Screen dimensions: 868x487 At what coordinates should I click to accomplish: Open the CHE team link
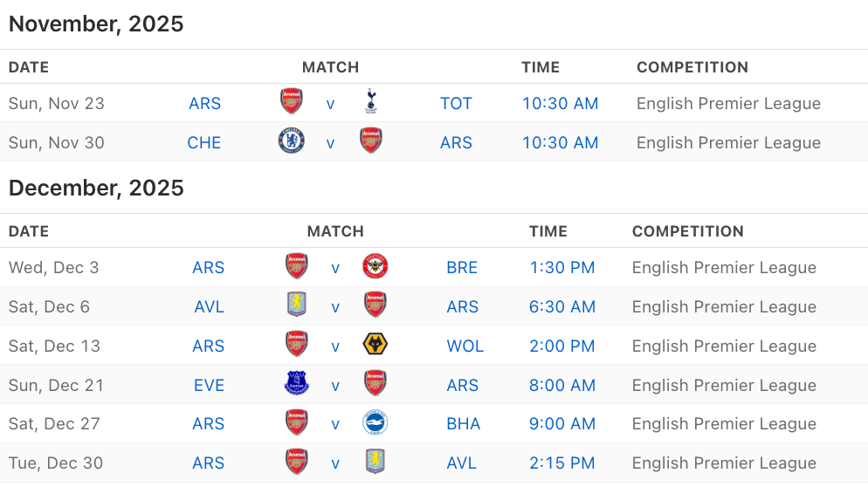point(204,143)
